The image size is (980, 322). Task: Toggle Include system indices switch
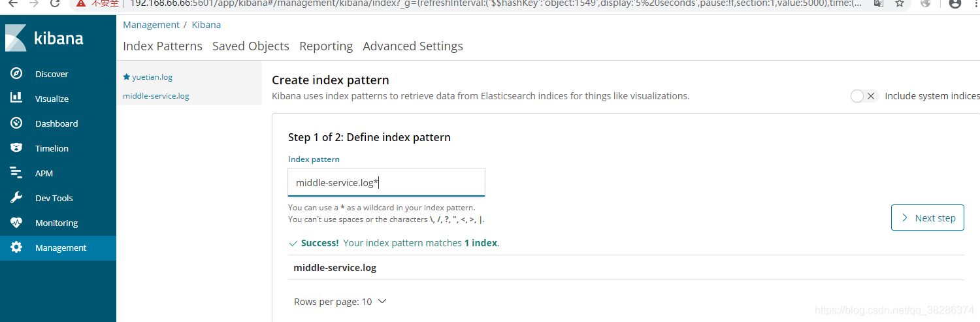click(x=864, y=96)
